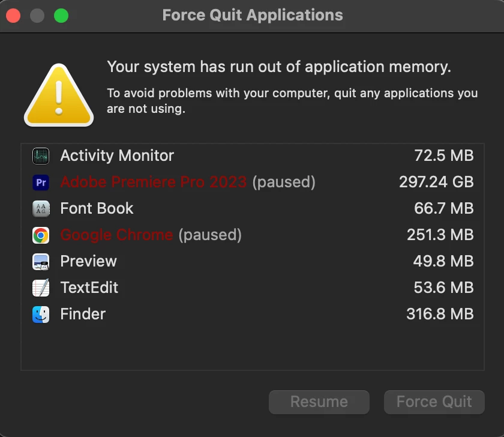The image size is (504, 437).
Task: Click the Google Chrome icon
Action: tap(41, 235)
